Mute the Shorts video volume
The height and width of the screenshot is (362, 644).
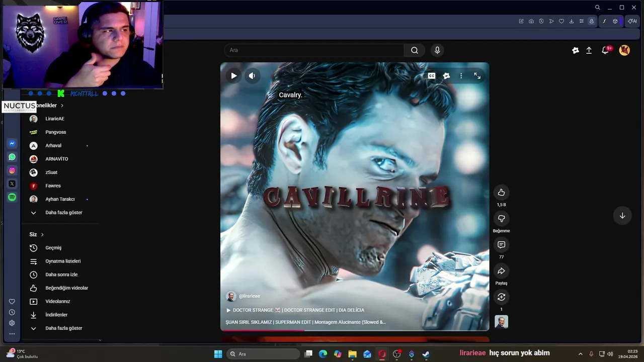pos(252,76)
